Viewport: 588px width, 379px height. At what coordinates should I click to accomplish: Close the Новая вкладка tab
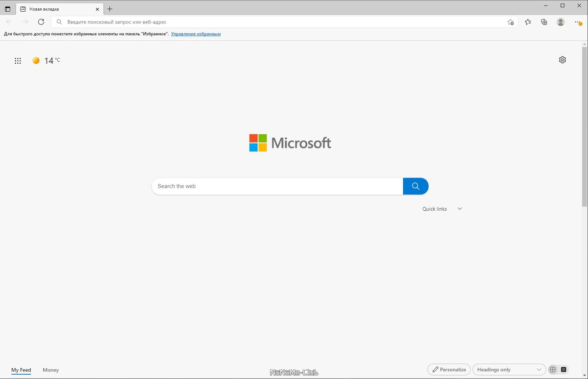click(97, 9)
